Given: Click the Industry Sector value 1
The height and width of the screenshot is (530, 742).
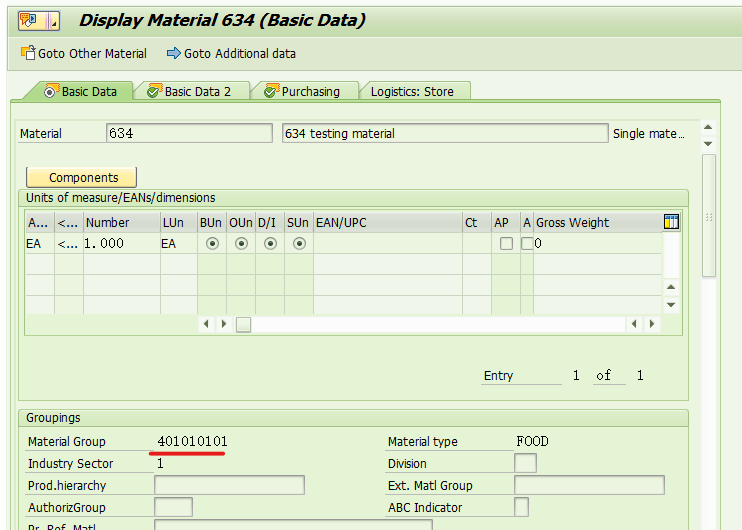Looking at the screenshot, I should pyautogui.click(x=160, y=463).
